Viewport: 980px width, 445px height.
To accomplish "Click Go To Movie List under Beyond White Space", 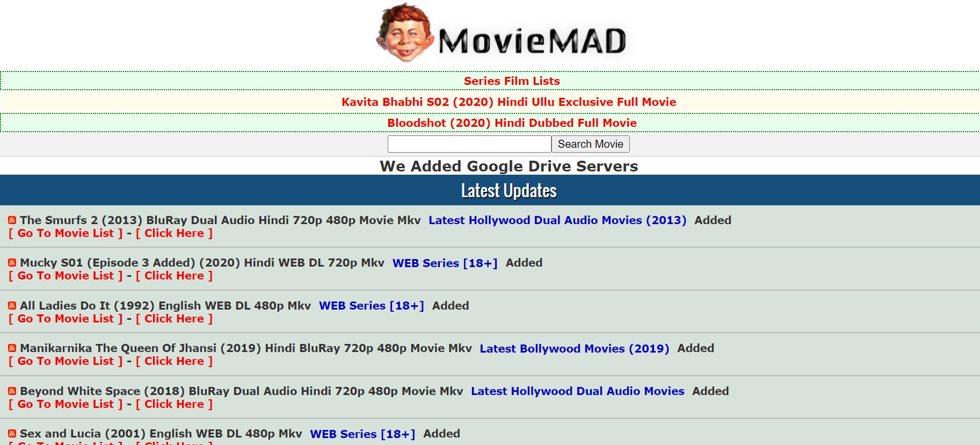I will point(66,404).
